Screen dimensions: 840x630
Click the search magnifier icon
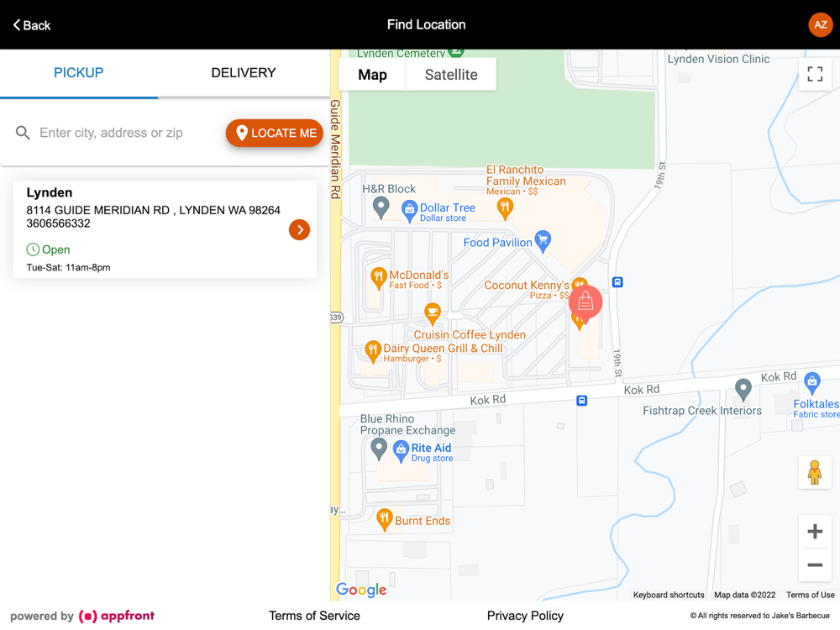23,133
